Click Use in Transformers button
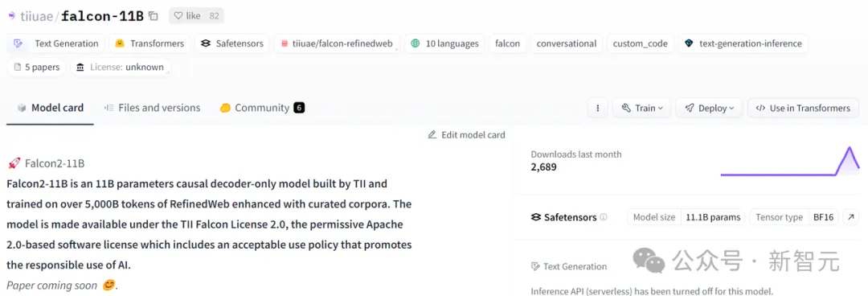Viewport: 868px width, 296px height. coord(803,108)
